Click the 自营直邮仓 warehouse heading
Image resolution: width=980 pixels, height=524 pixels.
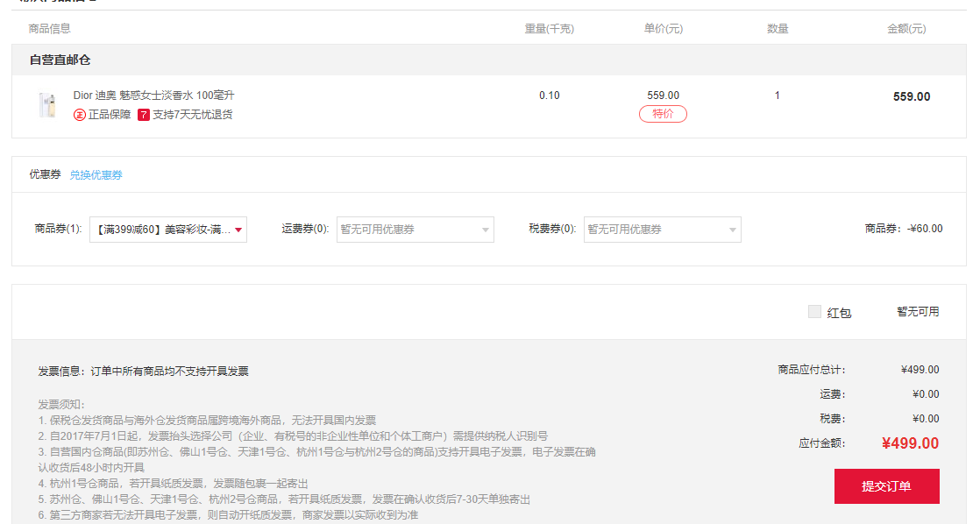pos(60,60)
